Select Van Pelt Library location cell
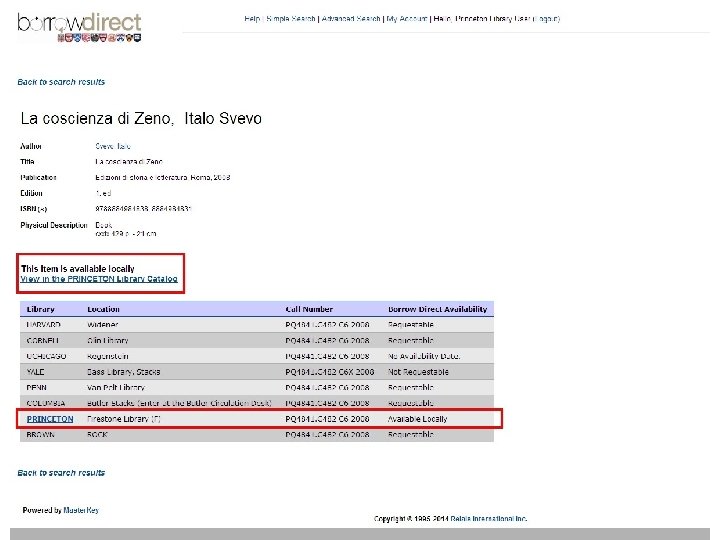The image size is (720, 540). pos(116,388)
